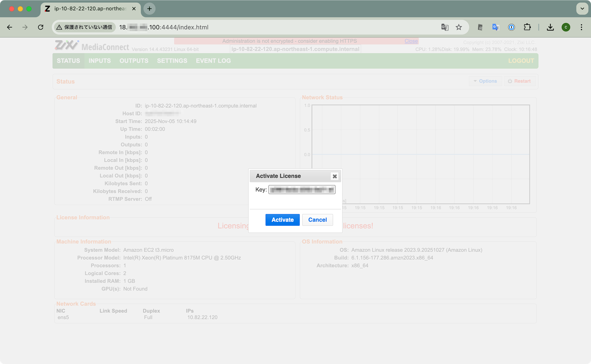Viewport: 591px width, 364px height.
Task: Open the Google Translate page icon
Action: pos(445,27)
